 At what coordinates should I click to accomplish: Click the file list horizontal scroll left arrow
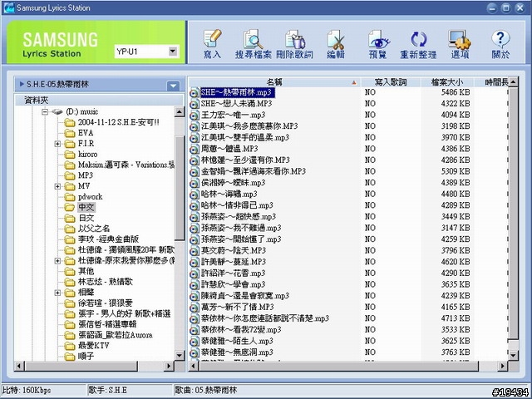194,366
